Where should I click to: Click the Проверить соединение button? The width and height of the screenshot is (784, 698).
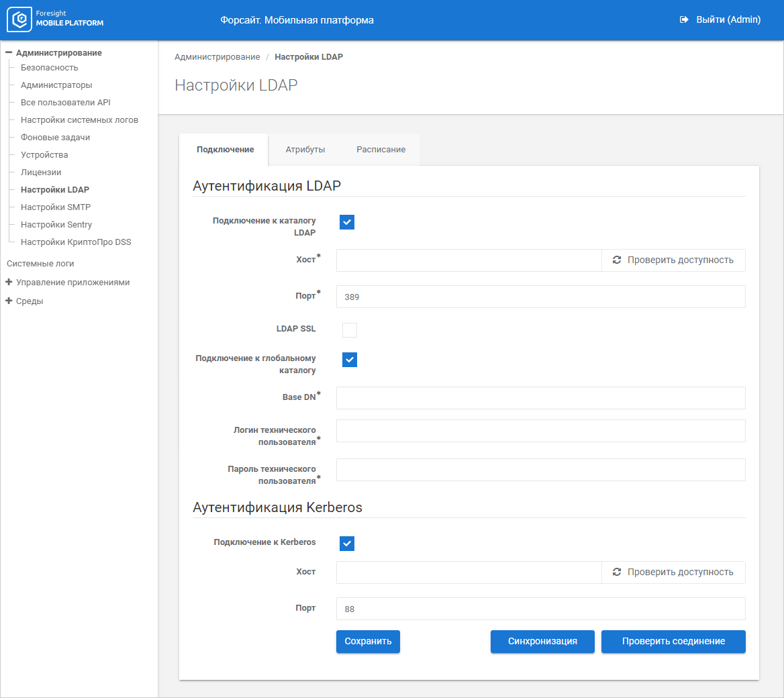point(673,642)
